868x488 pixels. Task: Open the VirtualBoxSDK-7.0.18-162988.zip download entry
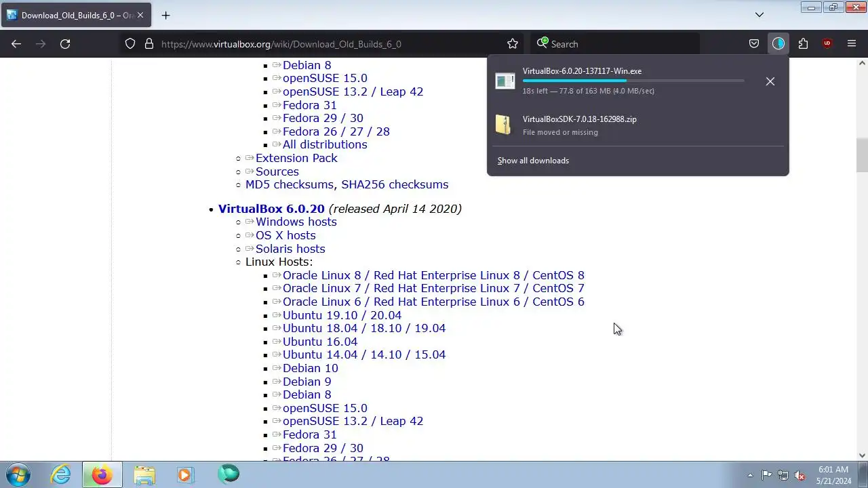pyautogui.click(x=637, y=125)
